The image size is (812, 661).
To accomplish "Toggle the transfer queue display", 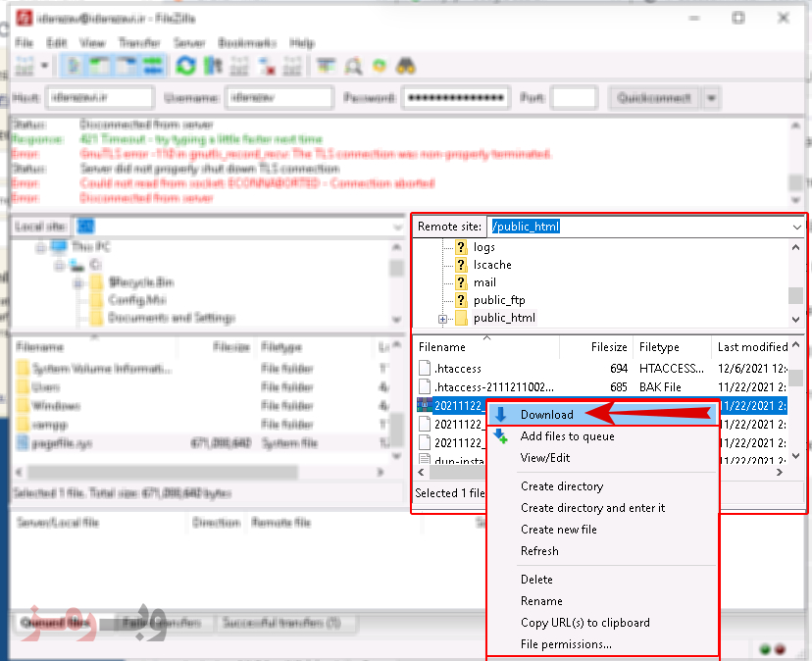I will point(152,66).
